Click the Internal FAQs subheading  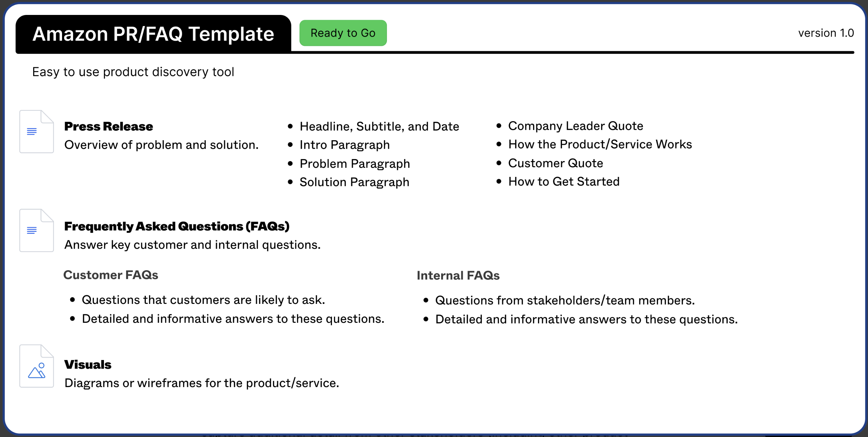[x=458, y=275]
